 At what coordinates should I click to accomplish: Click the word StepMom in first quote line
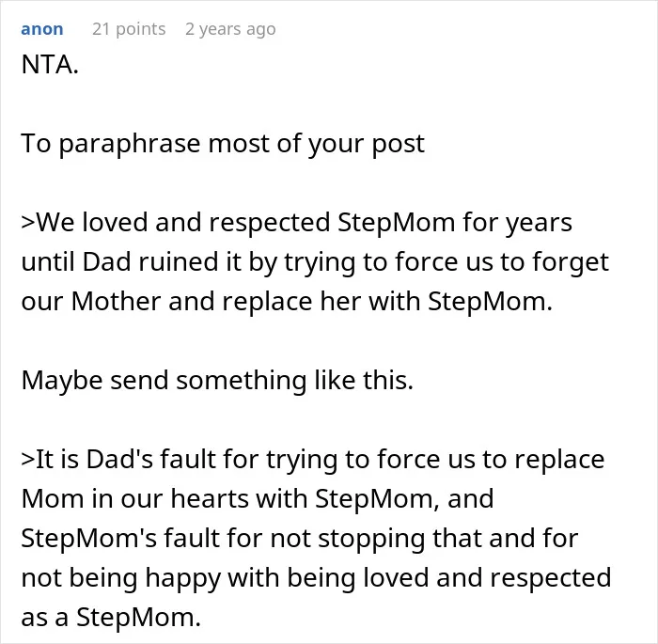[396, 223]
